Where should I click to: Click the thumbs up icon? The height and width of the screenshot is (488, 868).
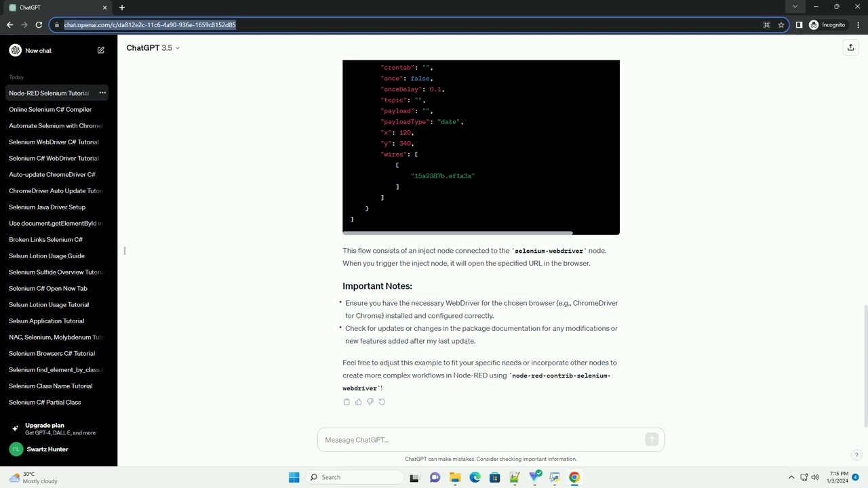[x=358, y=402]
